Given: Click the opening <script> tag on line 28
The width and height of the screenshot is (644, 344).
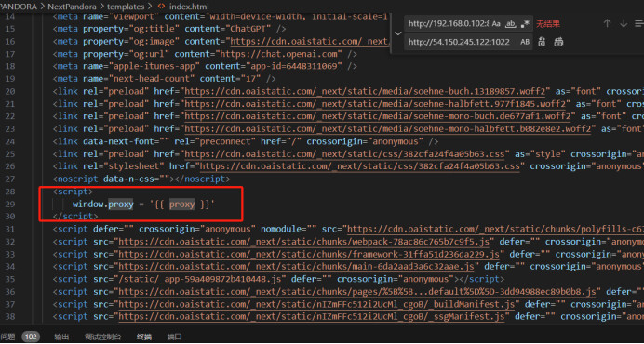Looking at the screenshot, I should (73, 192).
